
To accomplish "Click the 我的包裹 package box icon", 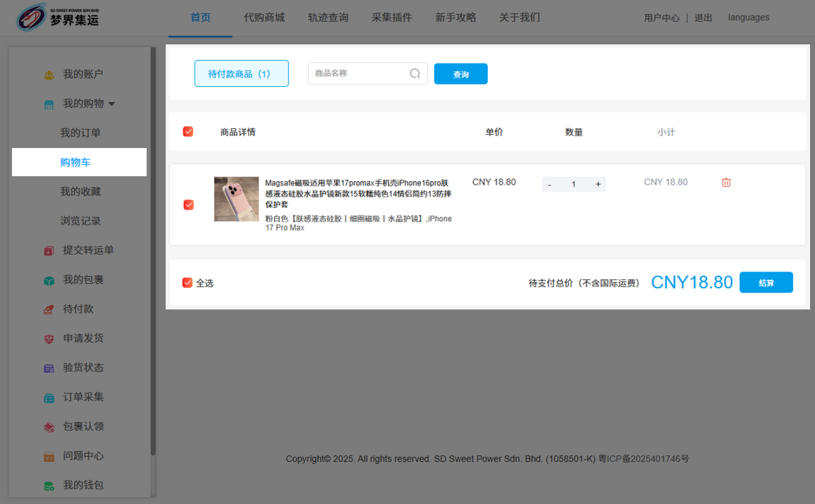I will point(49,281).
